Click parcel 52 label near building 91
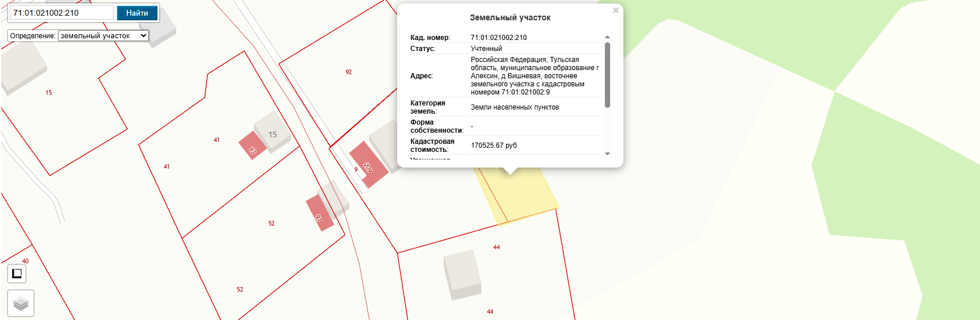Image resolution: width=980 pixels, height=320 pixels. (x=271, y=224)
